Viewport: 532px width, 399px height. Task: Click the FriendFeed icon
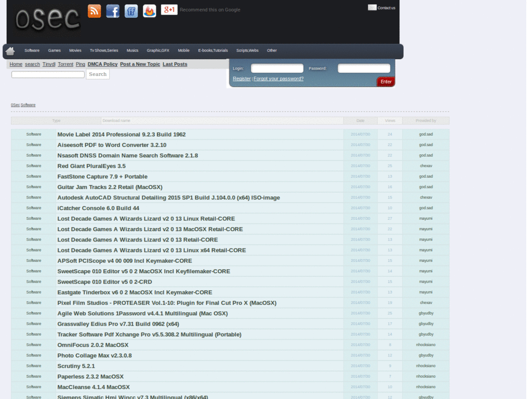click(131, 11)
